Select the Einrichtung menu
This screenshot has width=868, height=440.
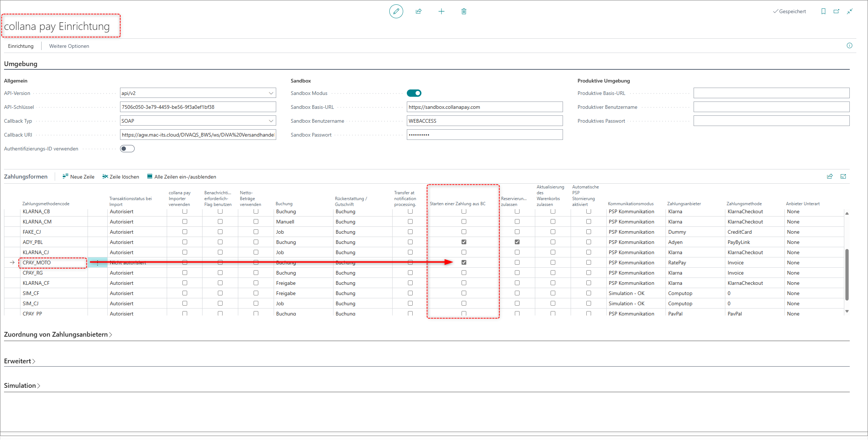(x=21, y=46)
